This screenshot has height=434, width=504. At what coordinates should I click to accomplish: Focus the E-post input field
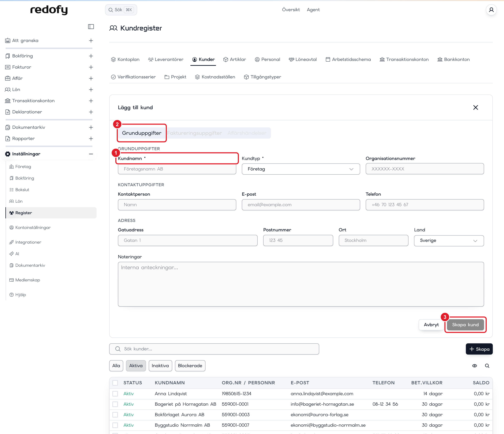tap(301, 205)
